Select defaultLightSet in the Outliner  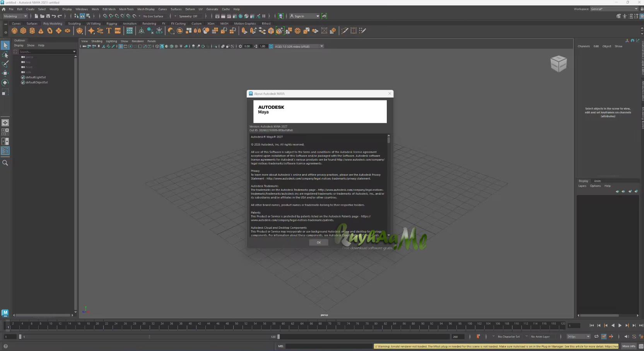36,77
